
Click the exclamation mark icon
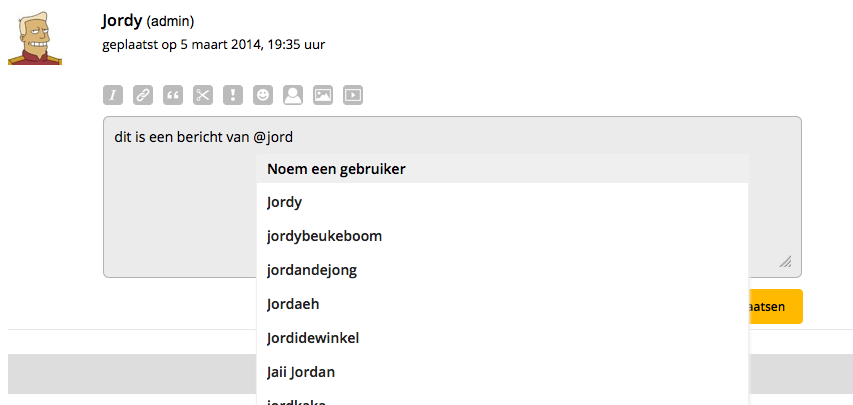233,96
